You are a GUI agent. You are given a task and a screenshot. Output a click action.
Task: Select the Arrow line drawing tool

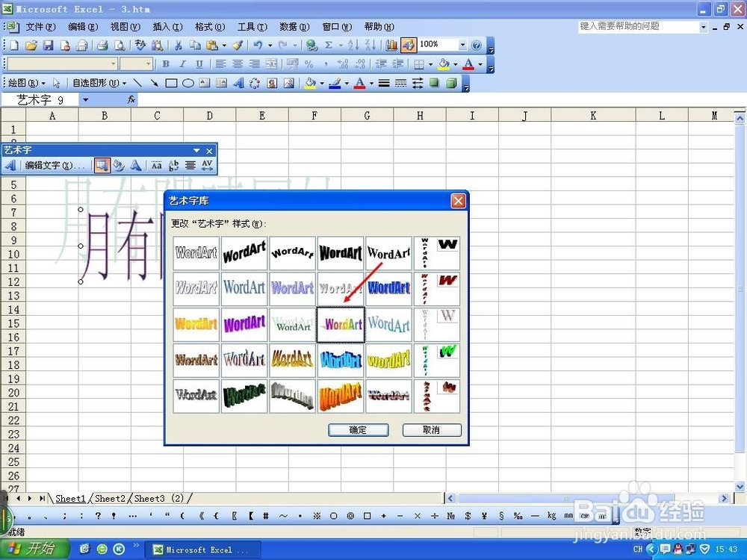click(155, 84)
